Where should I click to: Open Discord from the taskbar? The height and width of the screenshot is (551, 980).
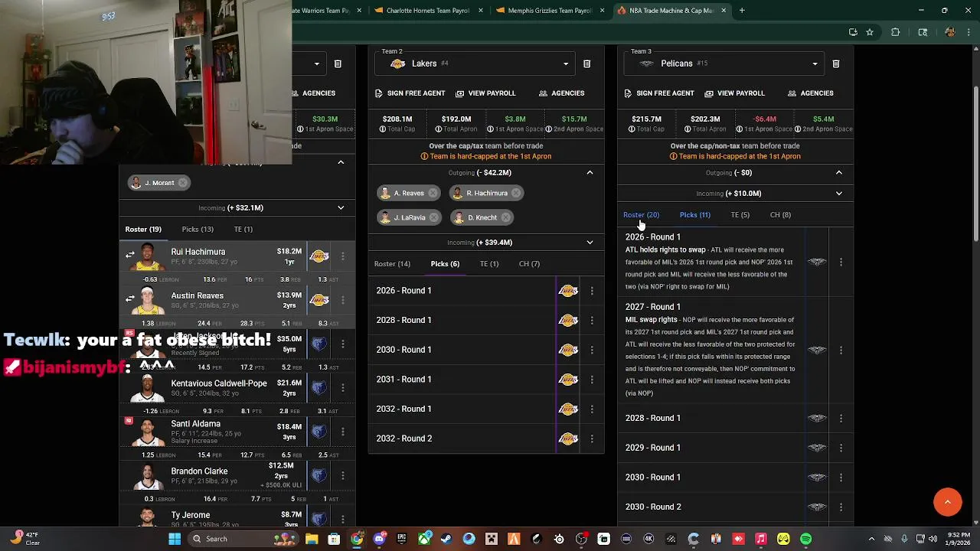coord(379,539)
